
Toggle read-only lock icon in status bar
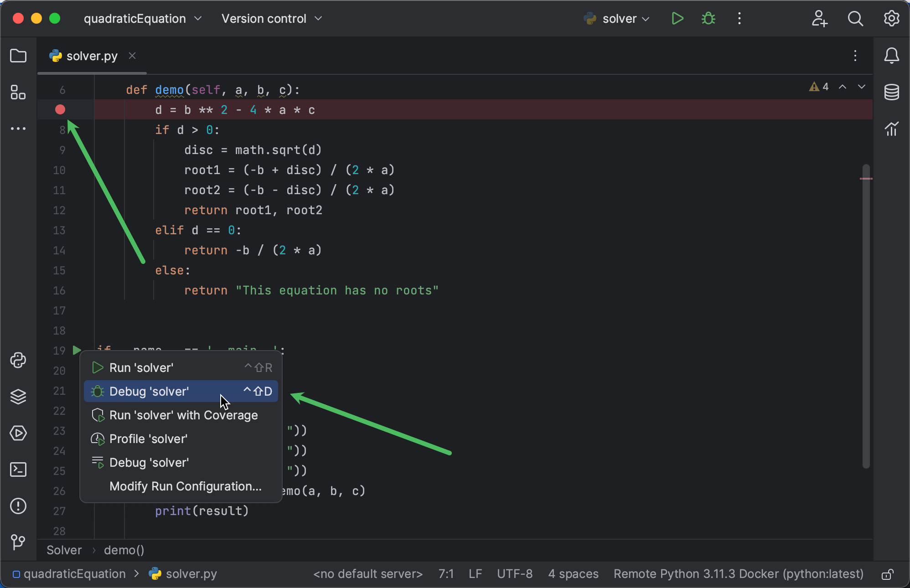click(887, 574)
